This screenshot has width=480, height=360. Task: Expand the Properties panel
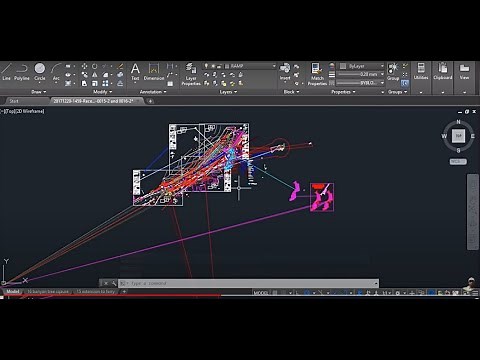pos(343,92)
